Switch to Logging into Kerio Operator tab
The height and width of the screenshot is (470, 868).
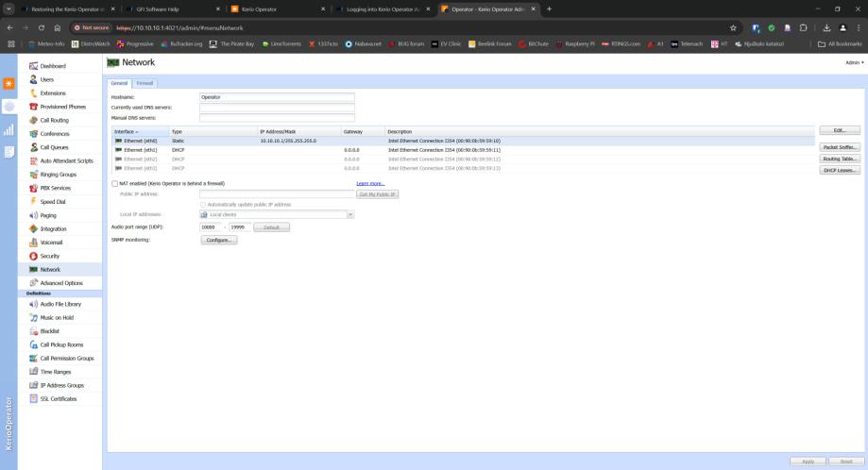pos(382,9)
